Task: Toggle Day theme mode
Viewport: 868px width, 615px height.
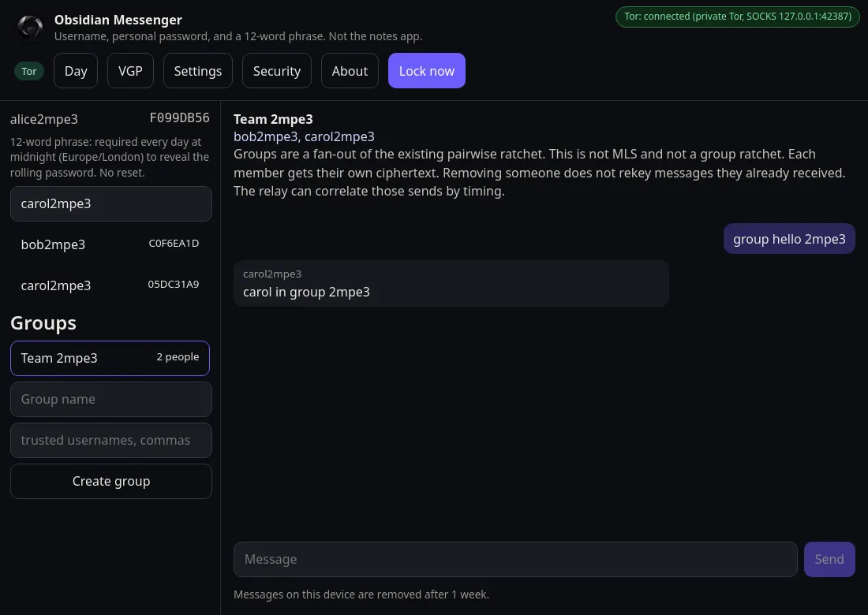Action: (76, 71)
